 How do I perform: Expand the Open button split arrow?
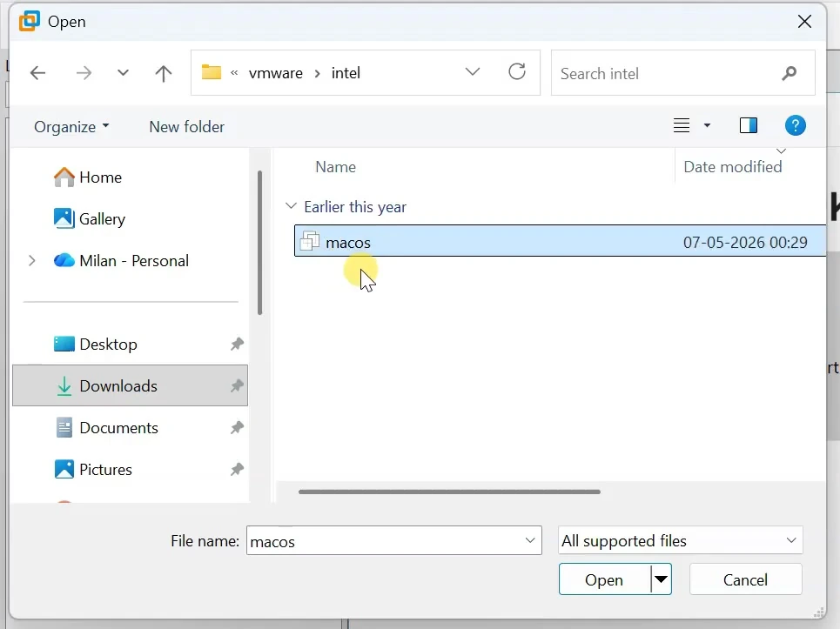coord(661,579)
